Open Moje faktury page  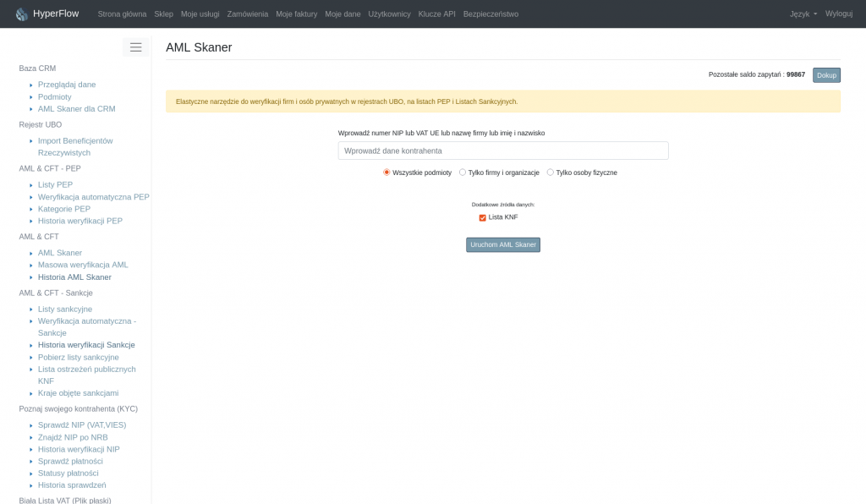[297, 14]
